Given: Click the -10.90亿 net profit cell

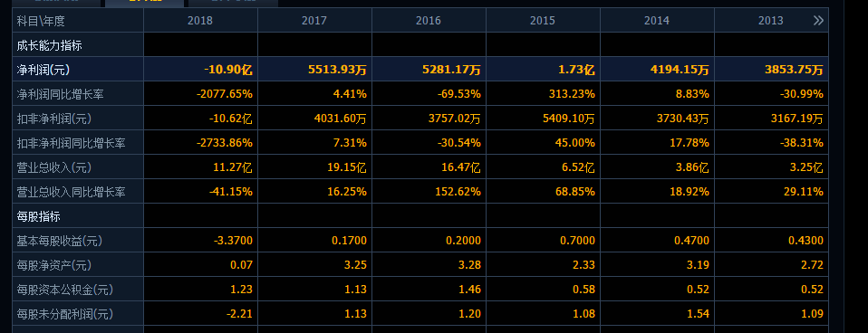Looking at the screenshot, I should 228,70.
